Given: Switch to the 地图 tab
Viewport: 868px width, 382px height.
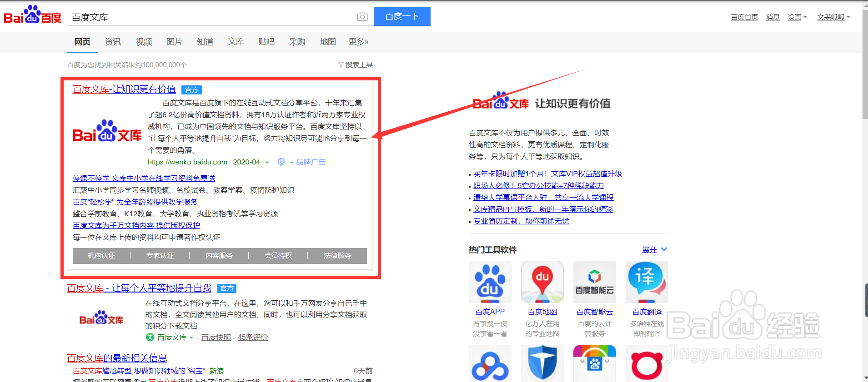Looking at the screenshot, I should coord(328,42).
